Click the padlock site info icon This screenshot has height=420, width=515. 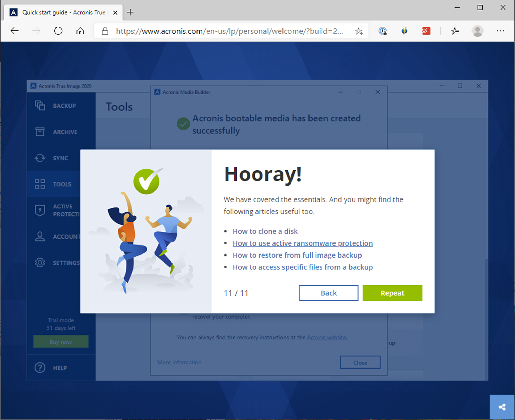coord(105,31)
